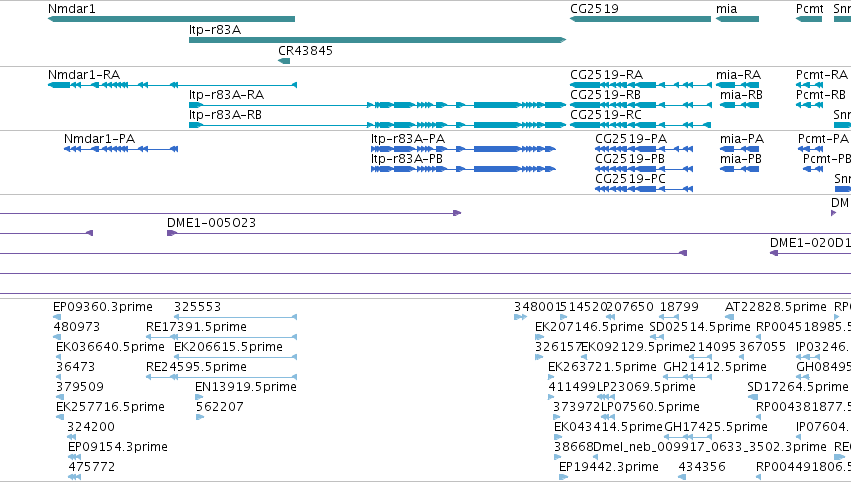Select the 367055 feature label
The height and width of the screenshot is (482, 851).
(763, 347)
